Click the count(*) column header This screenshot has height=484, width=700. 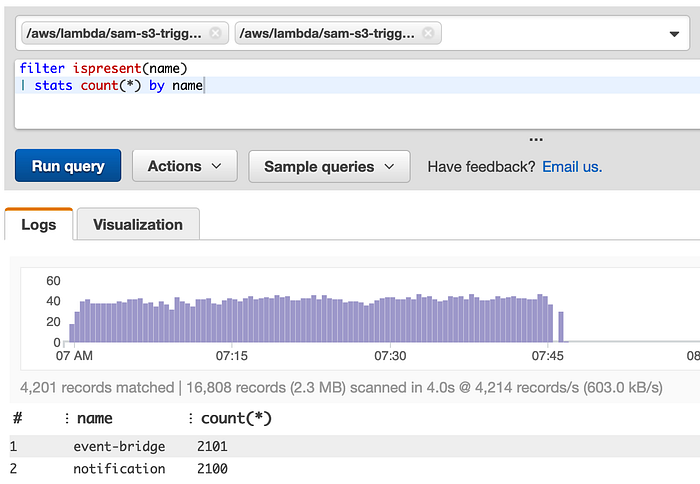point(236,418)
